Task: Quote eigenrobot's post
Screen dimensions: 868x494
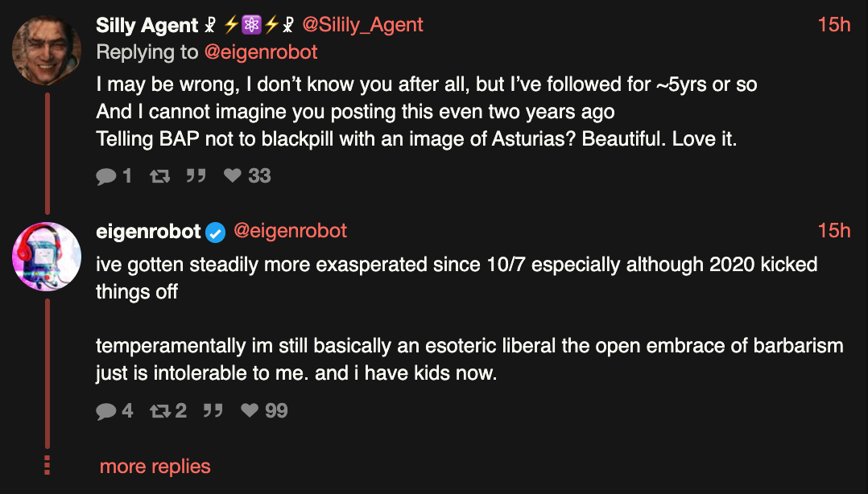Action: [213, 411]
